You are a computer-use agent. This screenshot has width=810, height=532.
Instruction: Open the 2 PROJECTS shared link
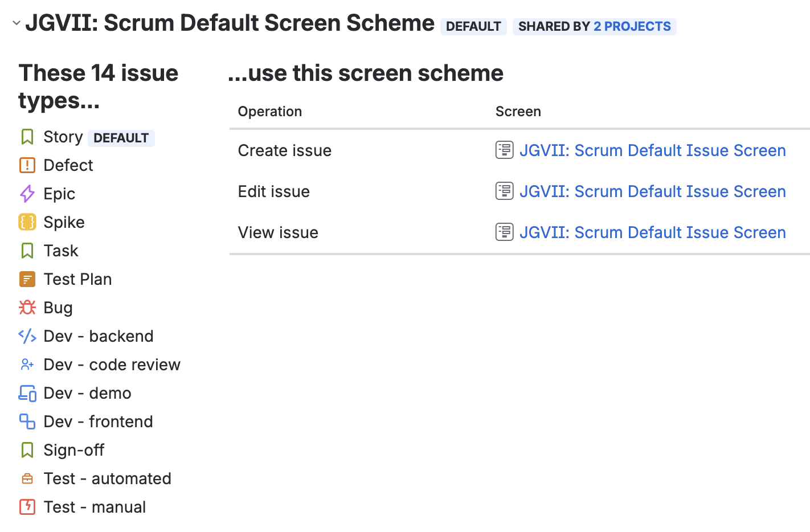pyautogui.click(x=632, y=27)
